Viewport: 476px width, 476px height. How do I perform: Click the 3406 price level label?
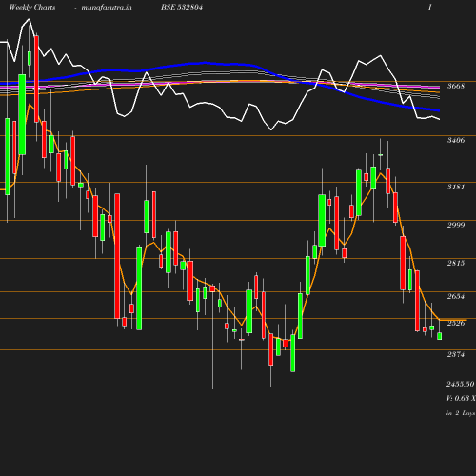pyautogui.click(x=456, y=140)
